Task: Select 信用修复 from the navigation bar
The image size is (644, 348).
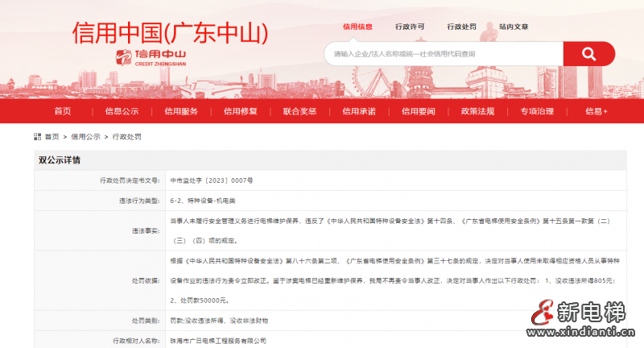Action: tap(240, 111)
